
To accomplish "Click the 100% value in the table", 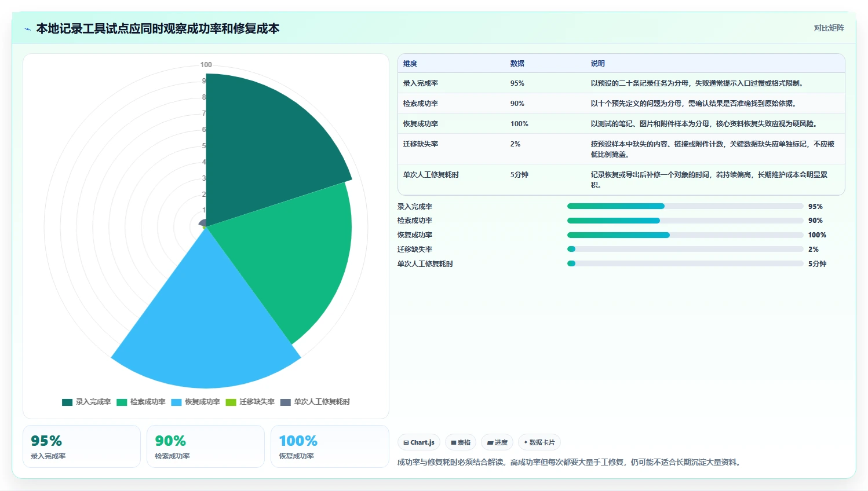I will [x=519, y=124].
